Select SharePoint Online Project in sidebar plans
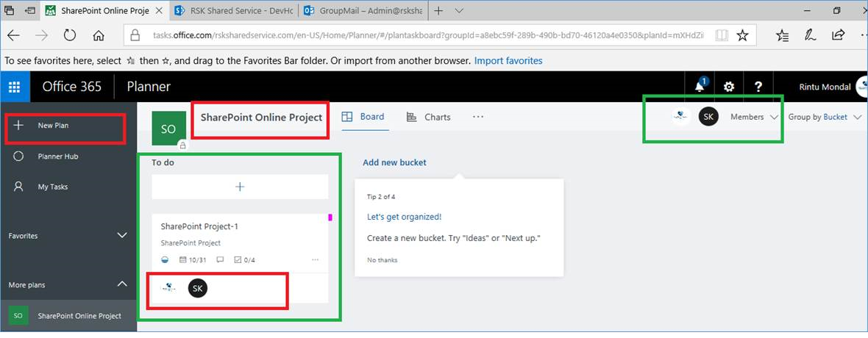Viewport: 868px width, 338px height. 68,316
